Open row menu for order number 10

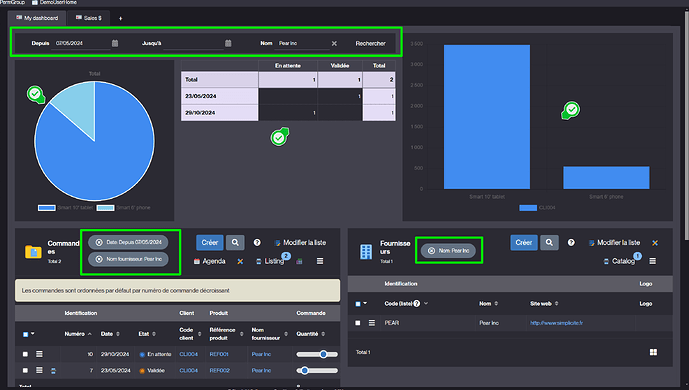(39, 354)
